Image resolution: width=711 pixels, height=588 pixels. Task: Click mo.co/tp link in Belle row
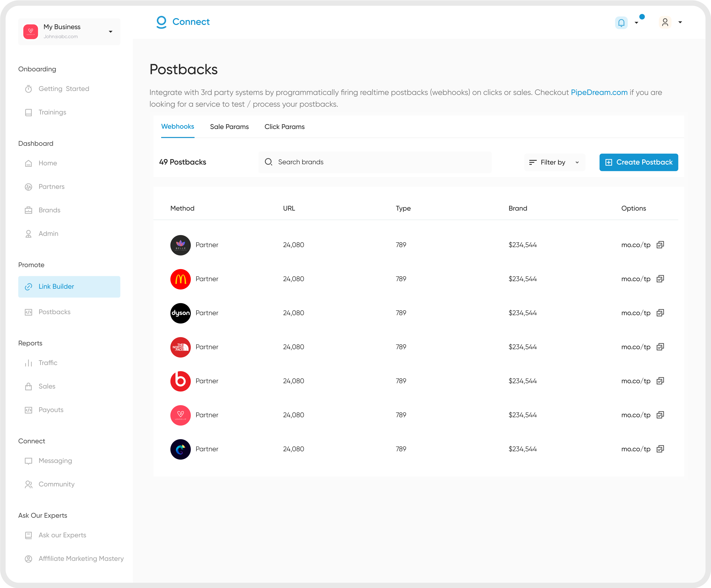click(636, 245)
